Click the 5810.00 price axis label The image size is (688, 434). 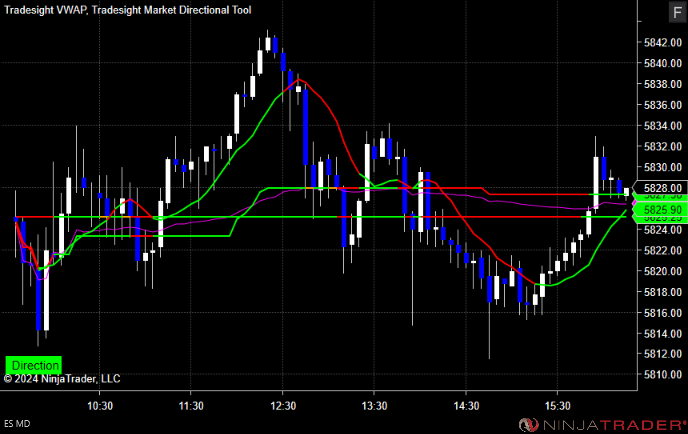point(663,374)
